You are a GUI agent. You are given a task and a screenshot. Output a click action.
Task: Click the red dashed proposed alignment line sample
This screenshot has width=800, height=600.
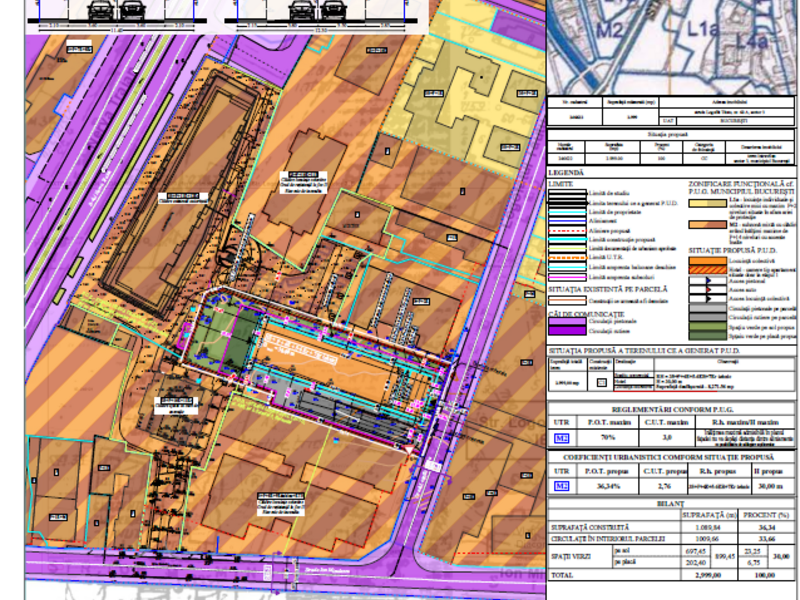(567, 231)
